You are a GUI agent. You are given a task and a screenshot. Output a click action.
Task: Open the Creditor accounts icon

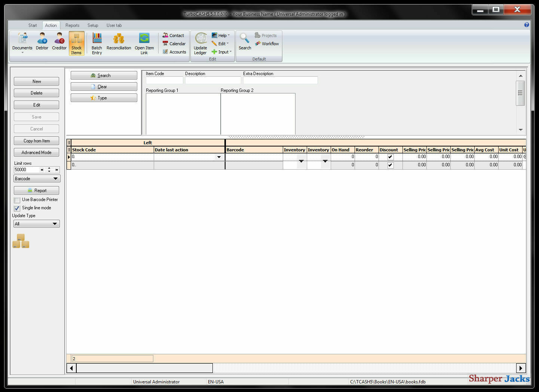coord(59,41)
